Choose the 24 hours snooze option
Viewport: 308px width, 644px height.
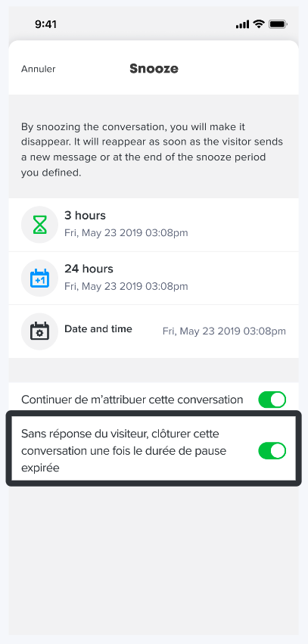click(154, 278)
